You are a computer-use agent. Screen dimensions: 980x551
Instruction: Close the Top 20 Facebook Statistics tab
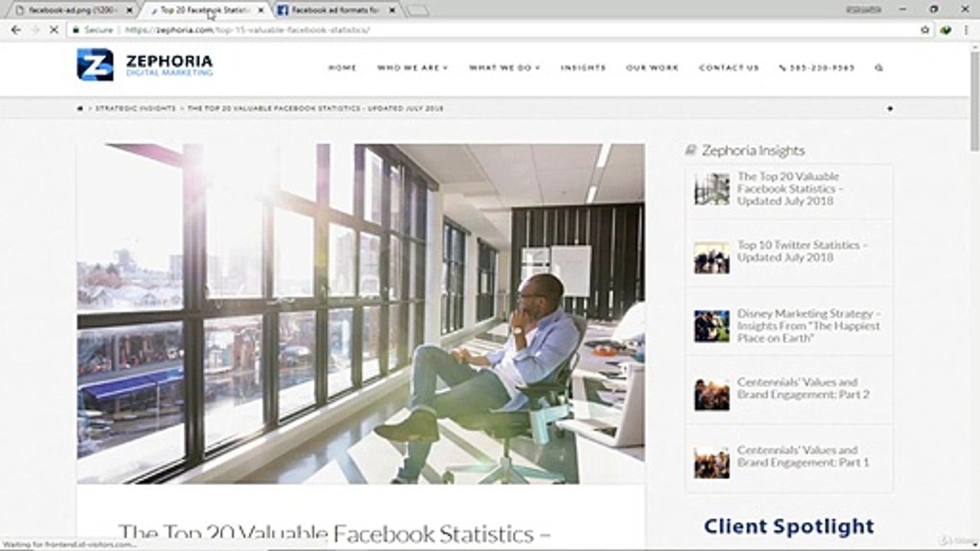point(261,11)
